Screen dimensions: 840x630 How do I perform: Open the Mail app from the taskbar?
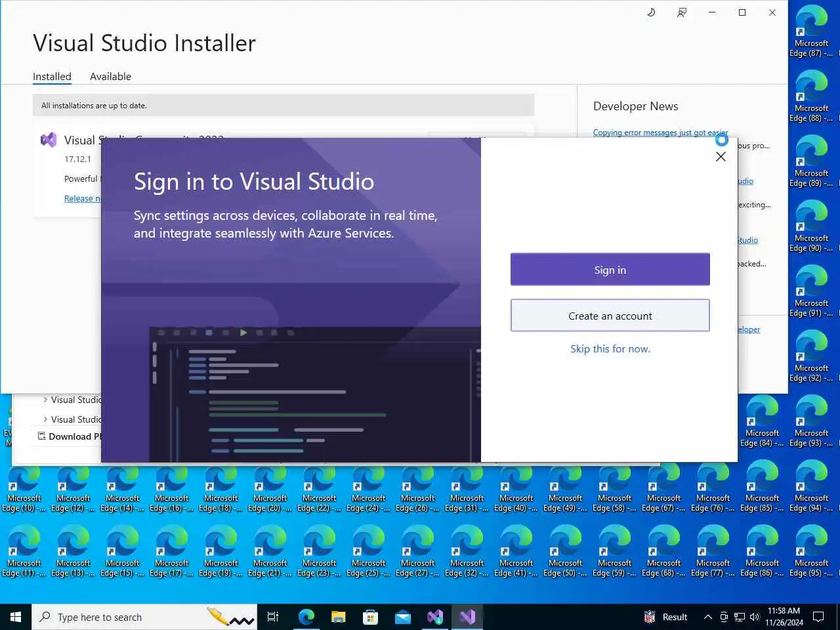click(403, 617)
